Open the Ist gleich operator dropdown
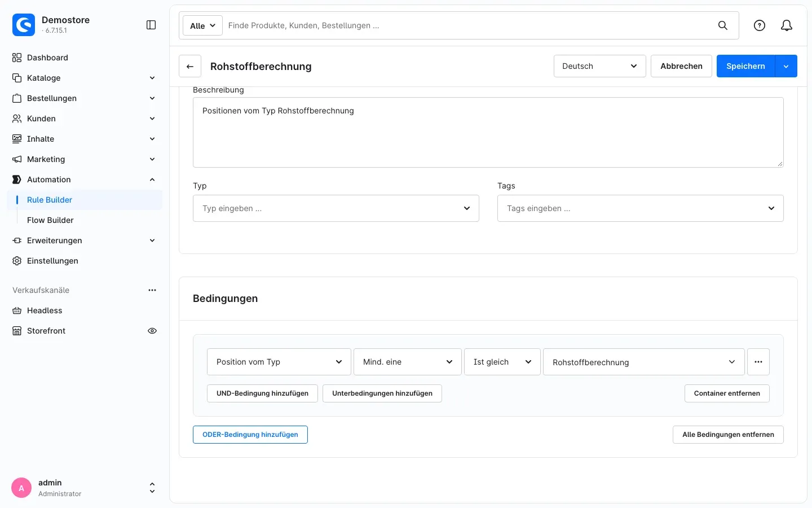 coord(502,362)
